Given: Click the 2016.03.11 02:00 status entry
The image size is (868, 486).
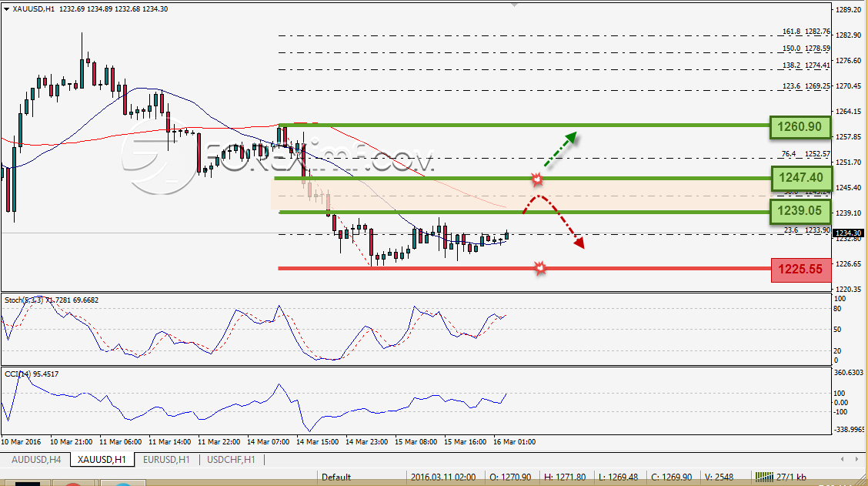Looking at the screenshot, I should tap(443, 477).
